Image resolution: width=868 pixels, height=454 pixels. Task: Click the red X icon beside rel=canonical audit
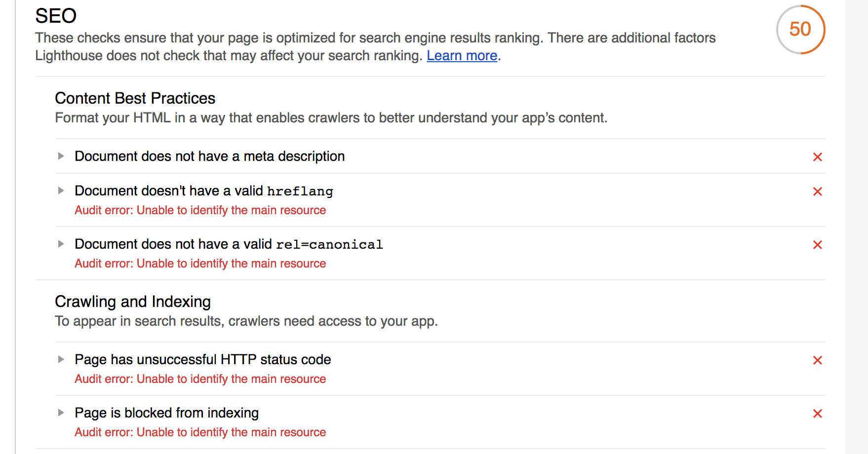click(x=818, y=245)
